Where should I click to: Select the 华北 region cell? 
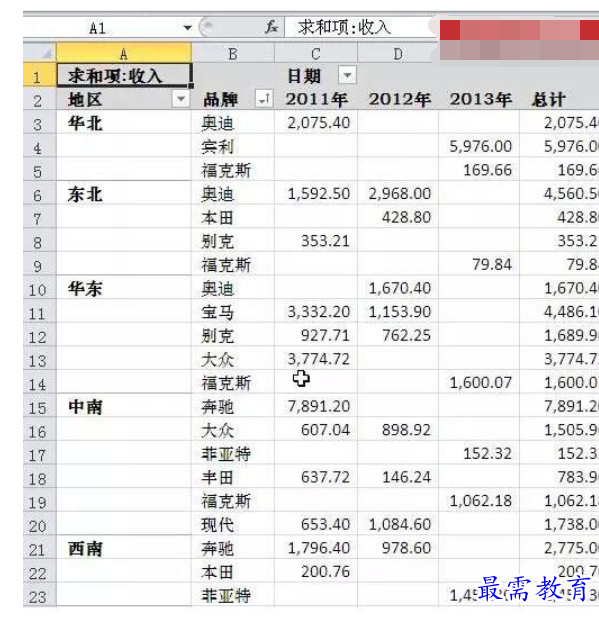(x=124, y=123)
